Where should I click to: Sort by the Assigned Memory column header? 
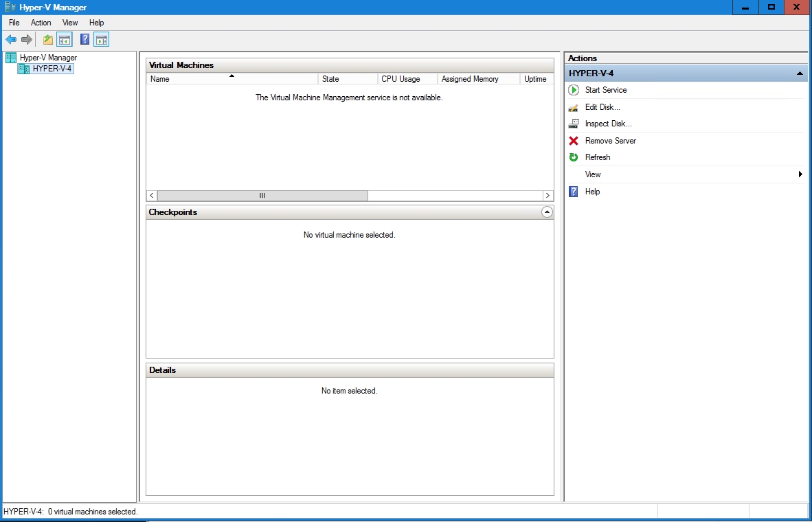coord(479,79)
